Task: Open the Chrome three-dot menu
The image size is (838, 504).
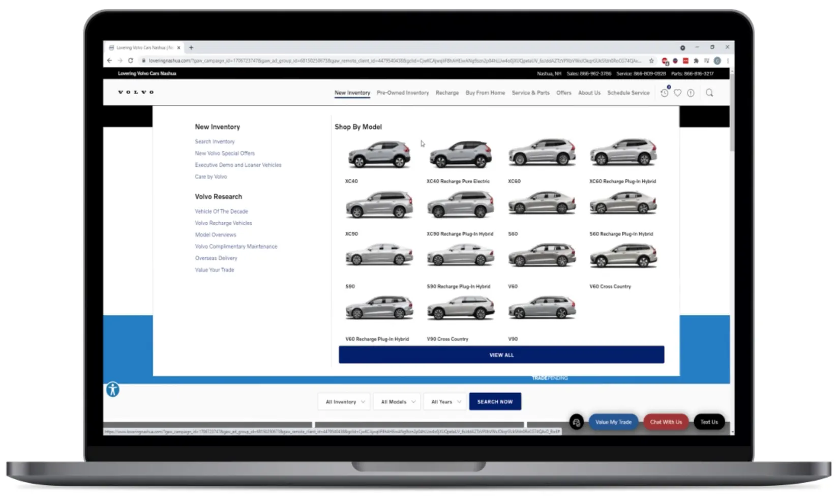Action: [x=728, y=61]
